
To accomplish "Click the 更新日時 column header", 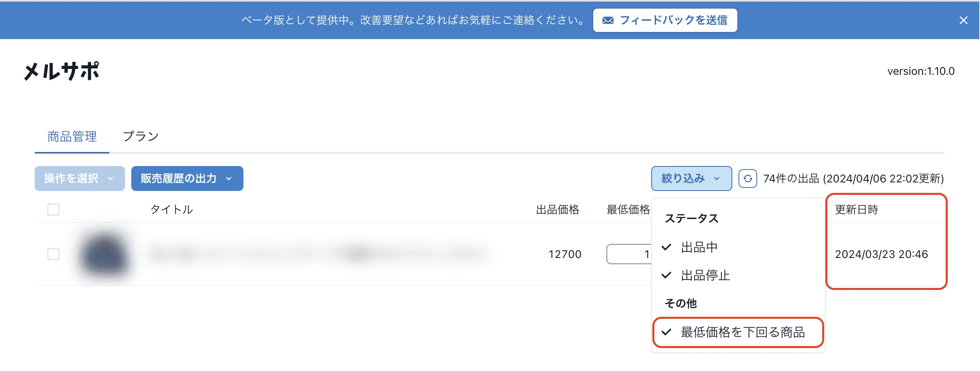I will pyautogui.click(x=857, y=210).
